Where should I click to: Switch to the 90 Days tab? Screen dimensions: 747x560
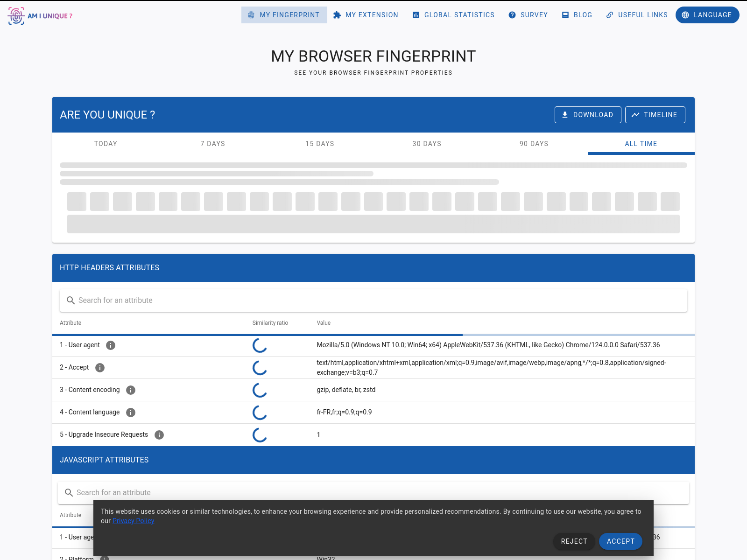(534, 144)
